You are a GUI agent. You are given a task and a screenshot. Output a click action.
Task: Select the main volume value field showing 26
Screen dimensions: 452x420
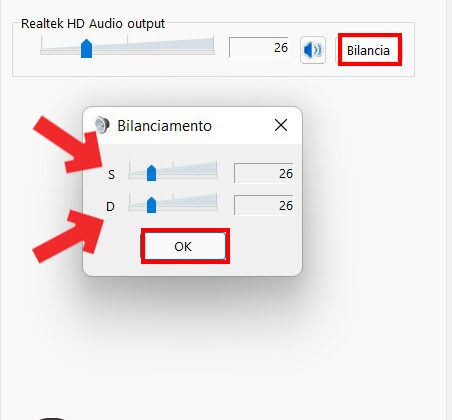tap(259, 47)
